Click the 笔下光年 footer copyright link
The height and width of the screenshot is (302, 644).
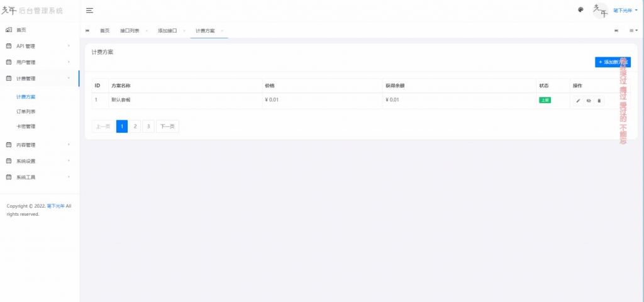click(56, 206)
